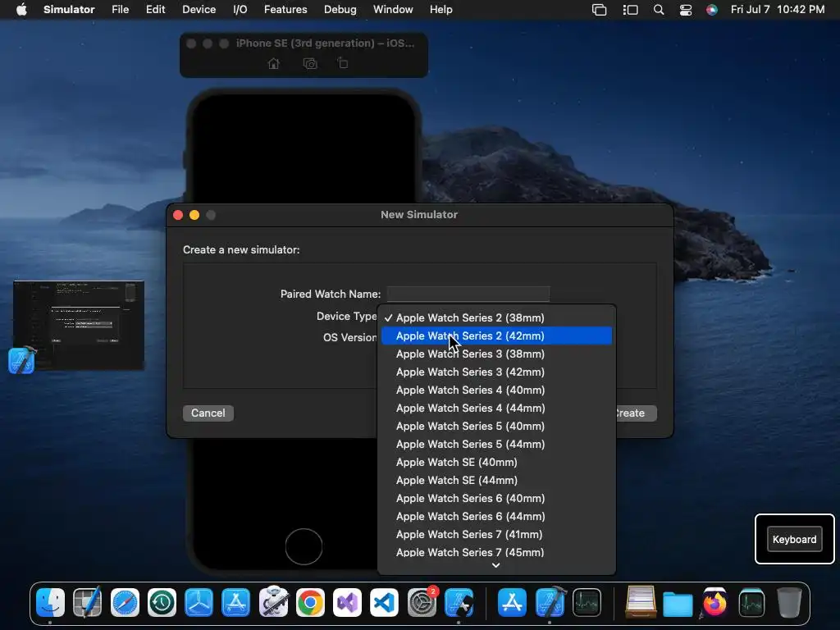
Task: Click Cancel in the New Simulator dialog
Action: (208, 413)
